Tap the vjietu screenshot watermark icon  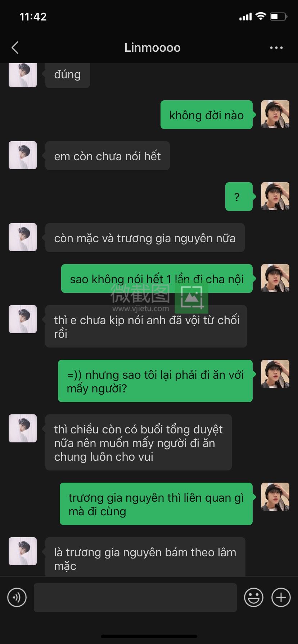191,297
